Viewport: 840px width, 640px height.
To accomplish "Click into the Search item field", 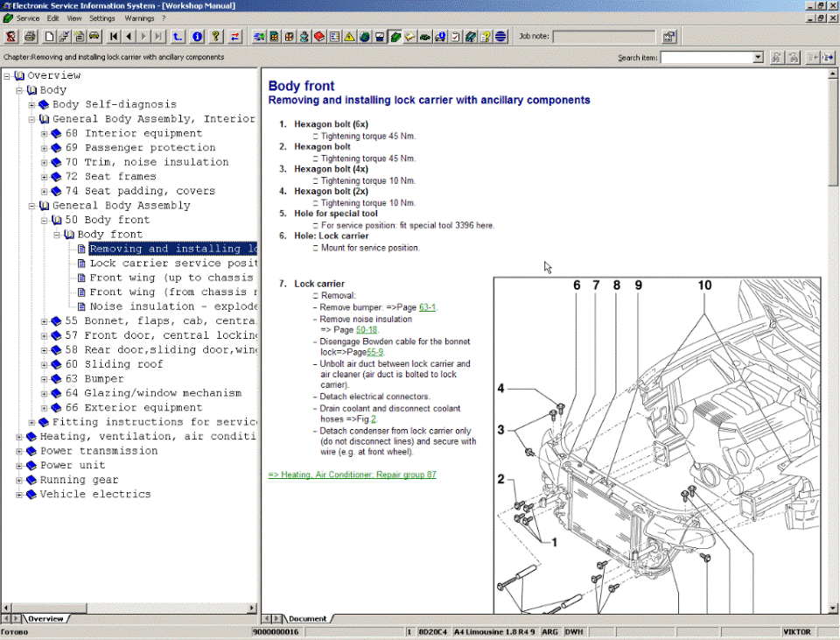I will coord(707,58).
